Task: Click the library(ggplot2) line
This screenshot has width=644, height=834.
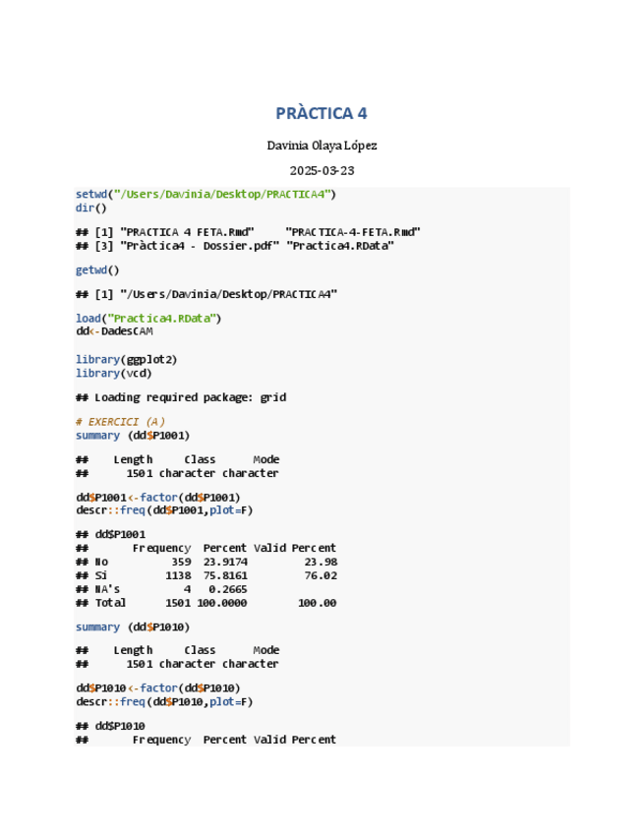Action: coord(127,359)
